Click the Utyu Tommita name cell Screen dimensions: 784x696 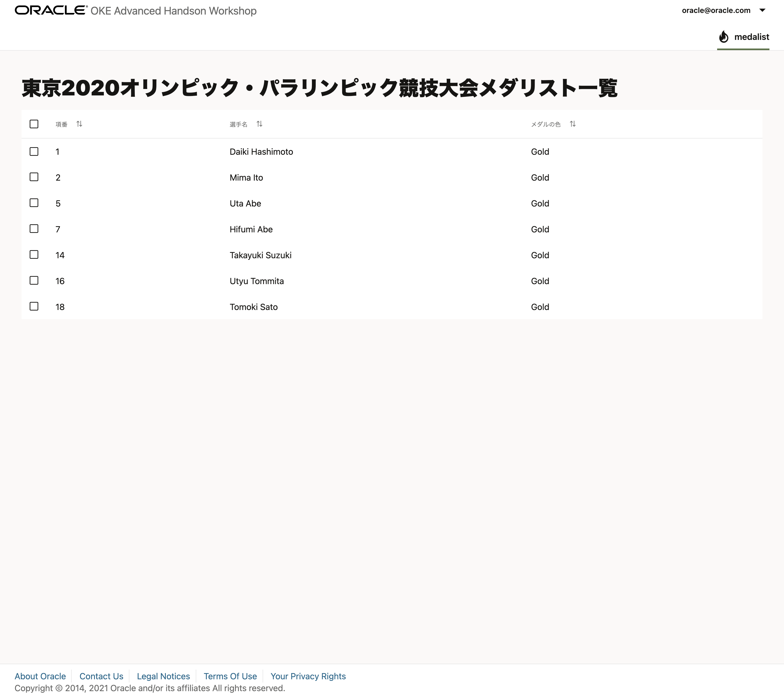(x=257, y=281)
